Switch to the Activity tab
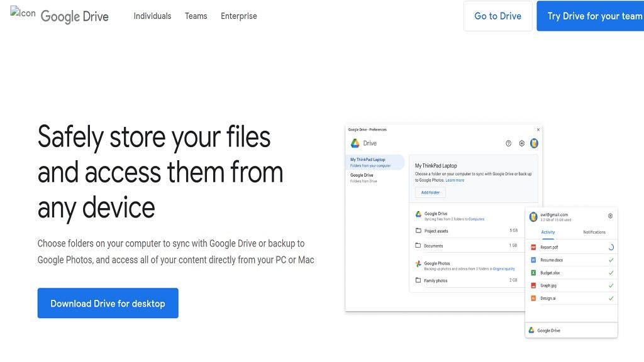Viewport: 644px width, 362px height. tap(548, 233)
